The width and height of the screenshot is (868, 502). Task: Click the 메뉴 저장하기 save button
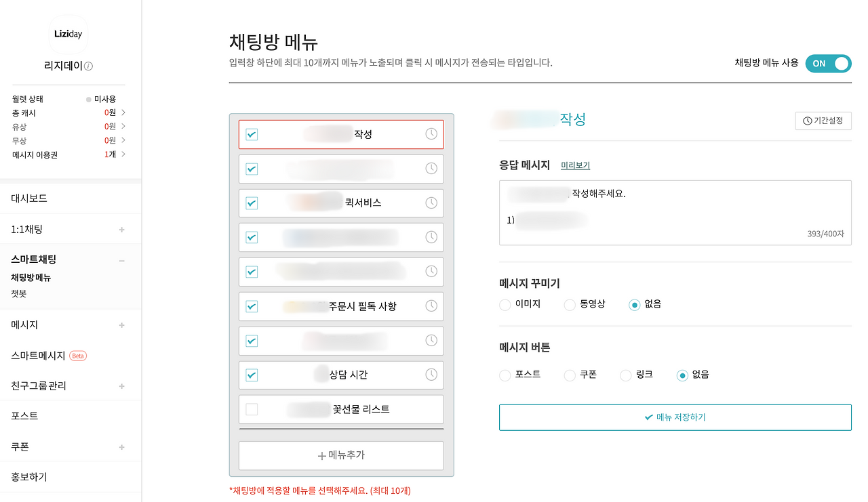click(x=675, y=417)
